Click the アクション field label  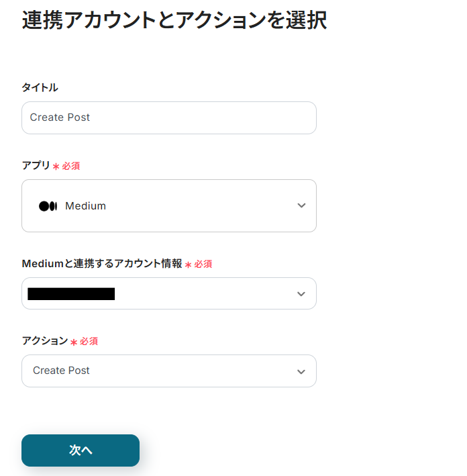pyautogui.click(x=44, y=341)
